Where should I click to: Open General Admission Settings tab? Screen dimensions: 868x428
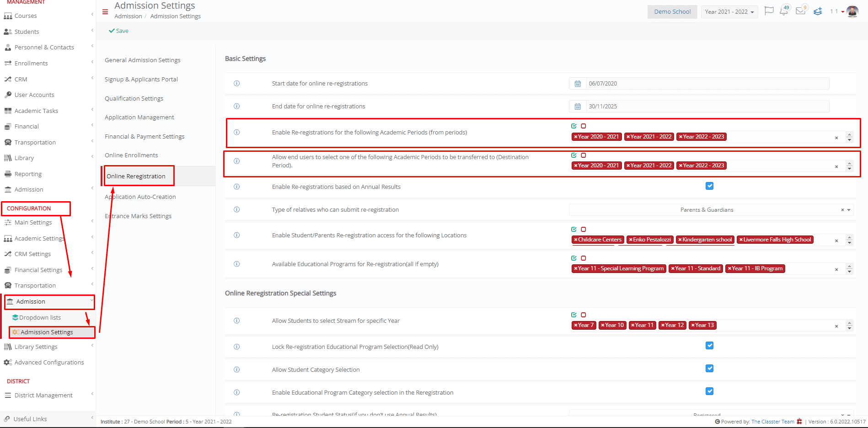coord(142,60)
